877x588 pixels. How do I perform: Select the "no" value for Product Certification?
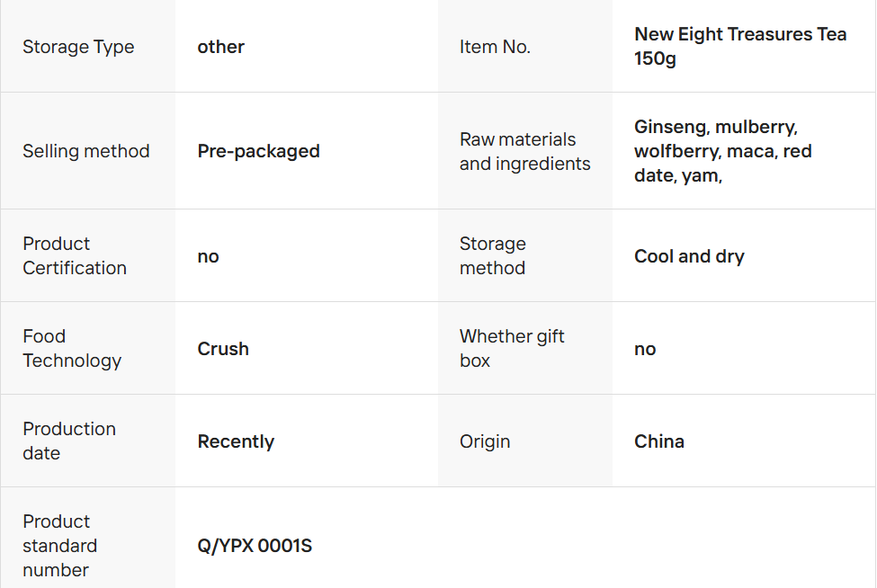pos(209,256)
